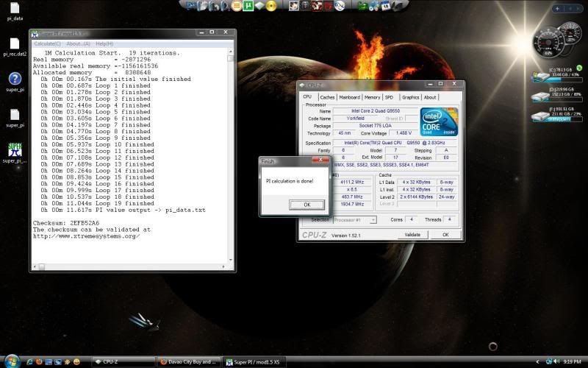Viewport: 588px width, 368px height.
Task: Click the calendar icon in the top dock
Action: point(385,6)
